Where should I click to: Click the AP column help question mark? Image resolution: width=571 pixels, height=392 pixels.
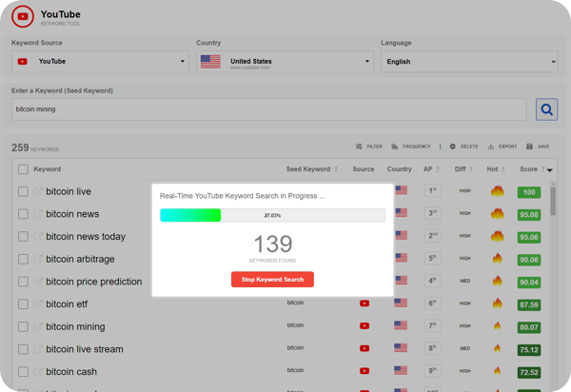click(438, 169)
